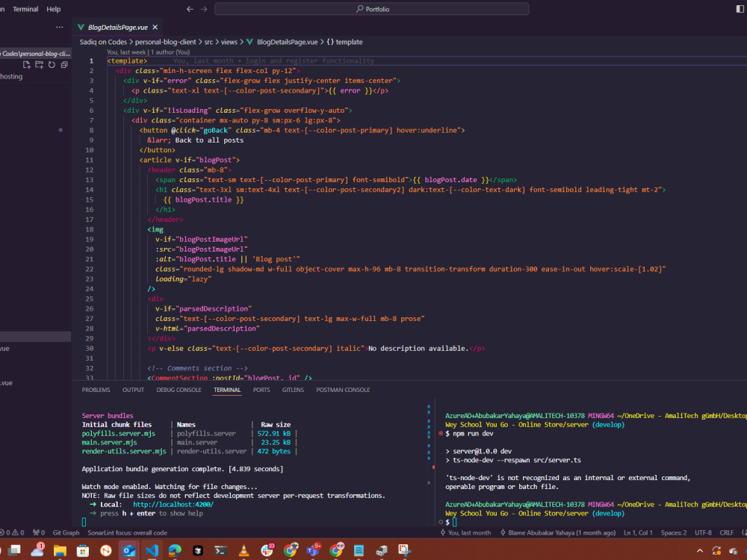Click the OneDrive cloud tray icon
The image size is (747, 560).
pos(734,551)
